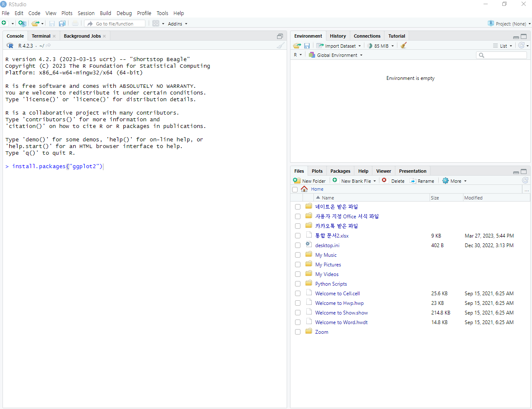Viewport: 532px width, 409px height.
Task: Click the Delete red X icon
Action: 384,180
